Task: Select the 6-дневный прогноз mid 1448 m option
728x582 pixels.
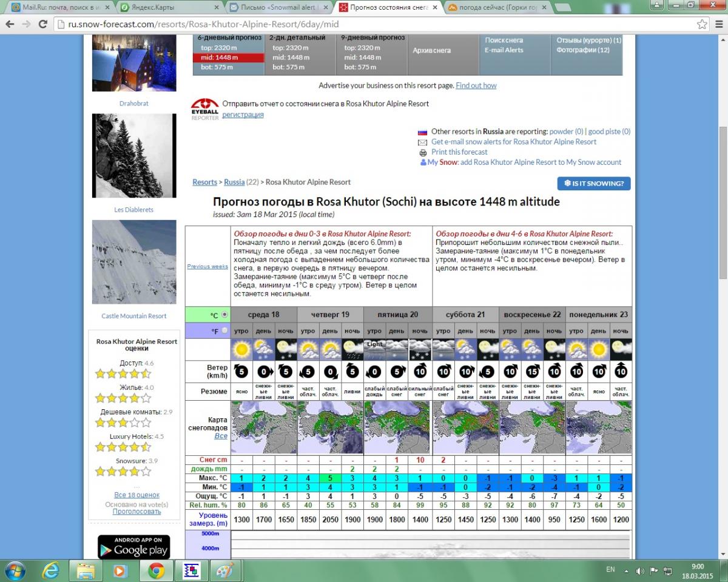Action: pyautogui.click(x=228, y=58)
